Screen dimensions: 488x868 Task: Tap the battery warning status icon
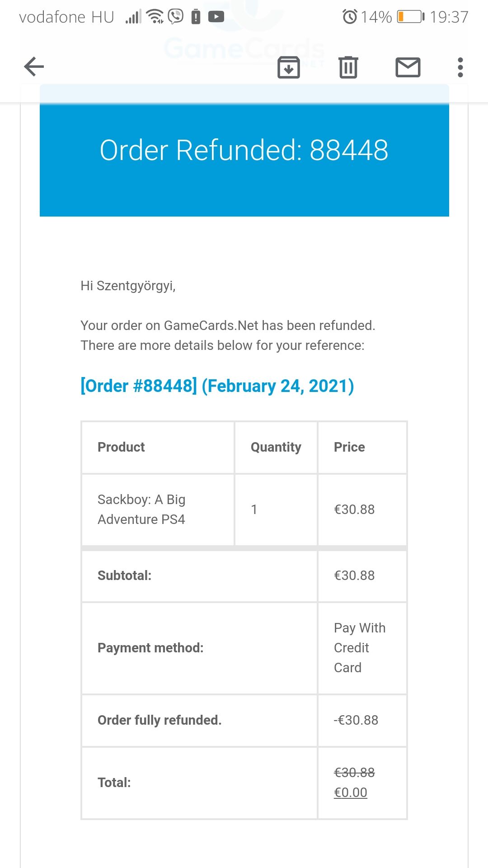[x=196, y=17]
